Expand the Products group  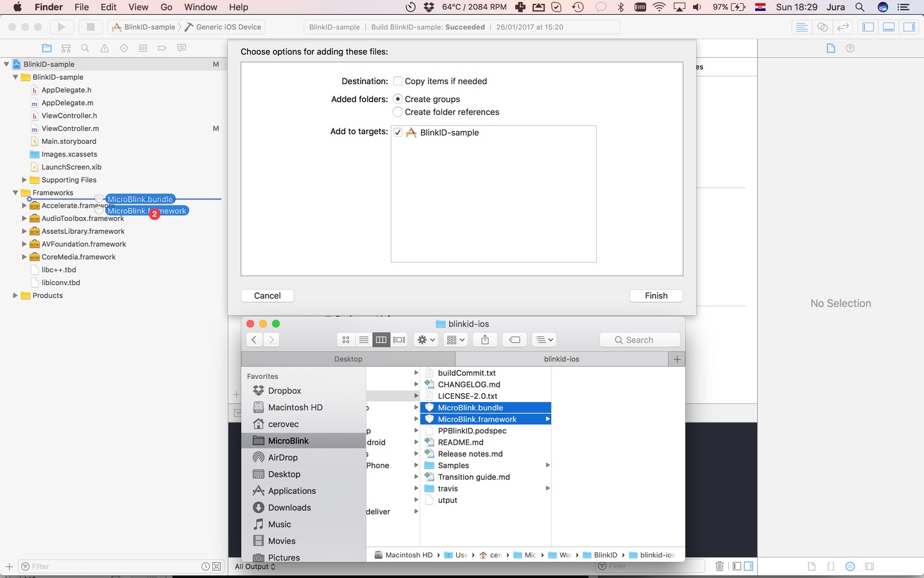15,295
